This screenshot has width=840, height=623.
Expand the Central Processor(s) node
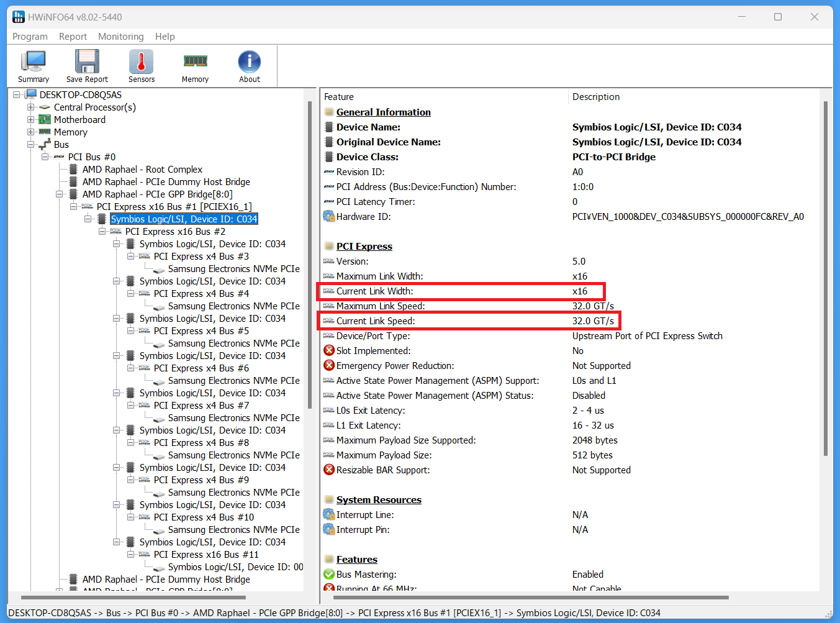tap(30, 107)
